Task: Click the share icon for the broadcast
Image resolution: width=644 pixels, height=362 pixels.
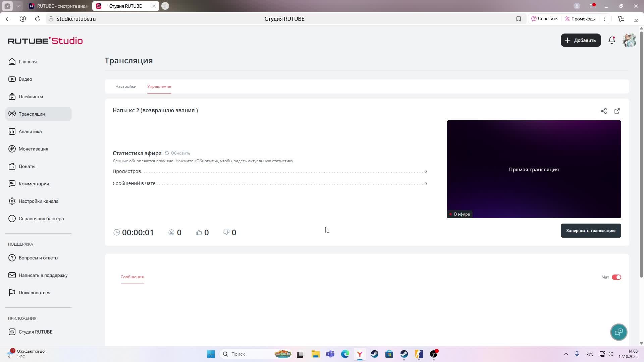Action: coord(603,111)
